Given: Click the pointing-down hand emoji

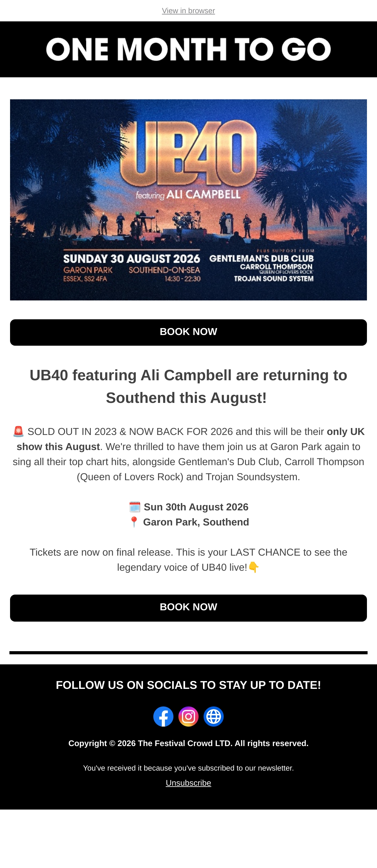Looking at the screenshot, I should [x=254, y=567].
